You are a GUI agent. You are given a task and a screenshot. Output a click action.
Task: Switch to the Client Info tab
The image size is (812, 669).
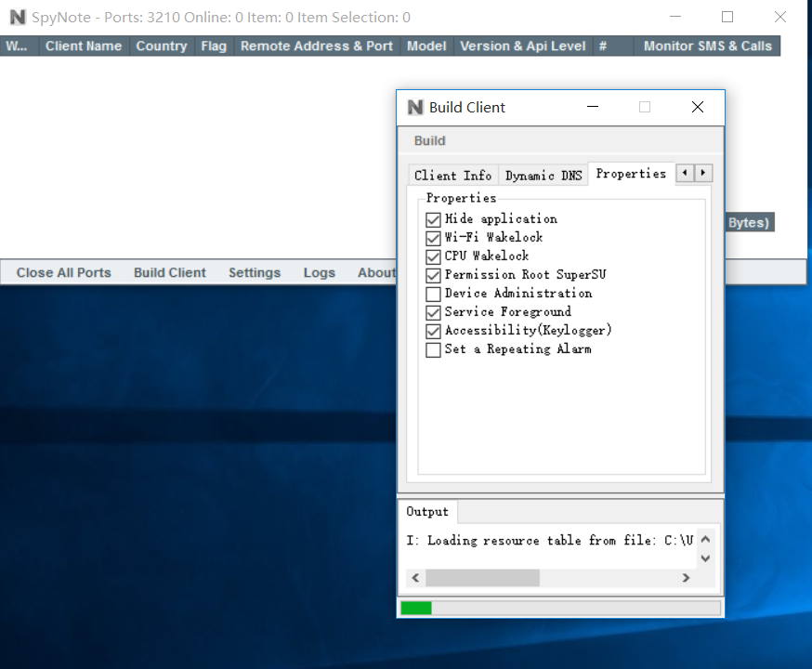coord(452,176)
